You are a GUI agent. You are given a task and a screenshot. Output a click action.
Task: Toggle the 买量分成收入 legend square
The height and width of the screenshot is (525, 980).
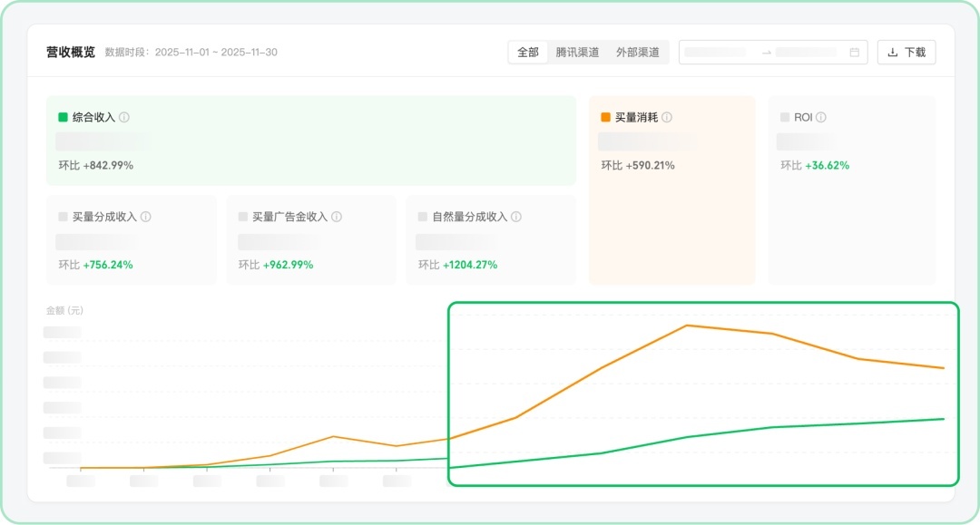click(64, 218)
